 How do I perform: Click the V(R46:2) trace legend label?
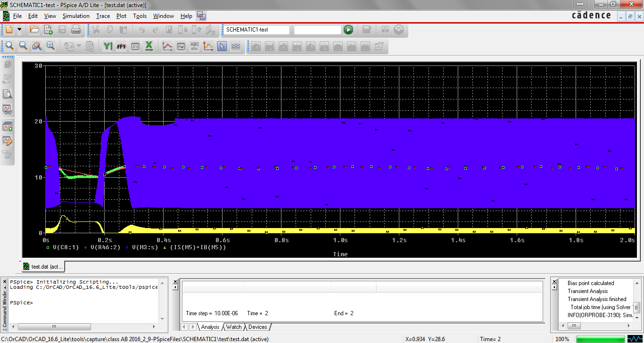coord(107,247)
